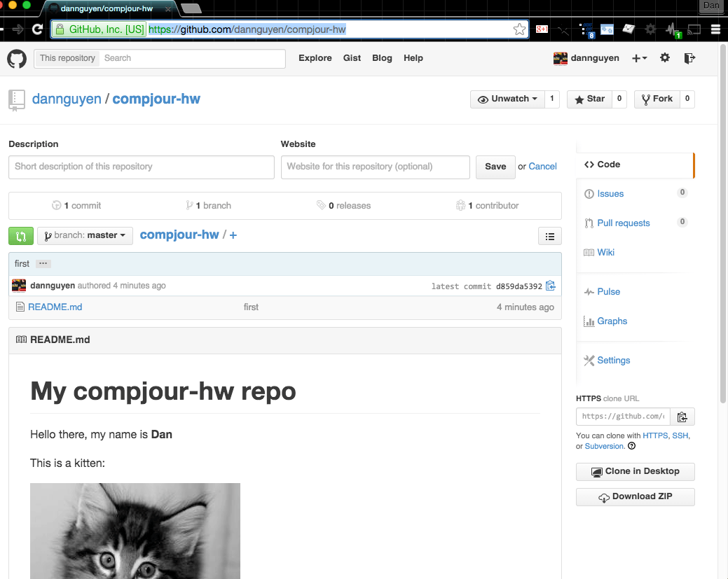
Task: Open the README.md file
Action: [55, 307]
